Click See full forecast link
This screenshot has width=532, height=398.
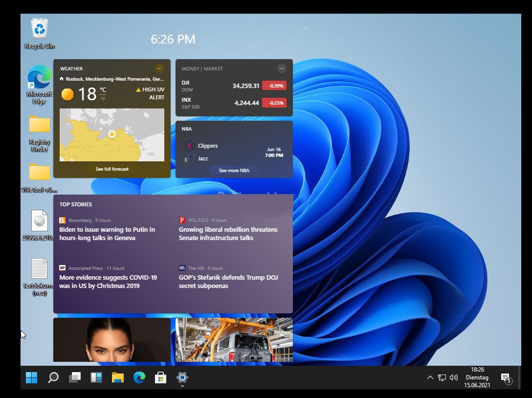coord(112,169)
